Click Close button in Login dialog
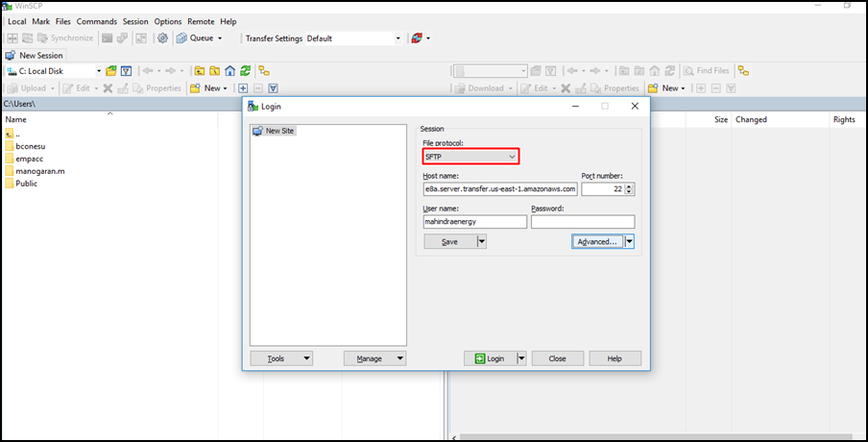 558,358
